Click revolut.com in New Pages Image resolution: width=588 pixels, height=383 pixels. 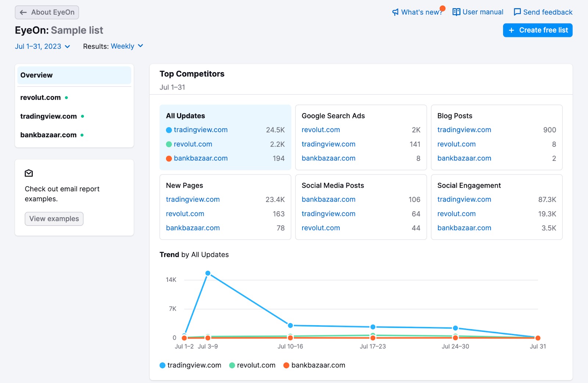185,214
